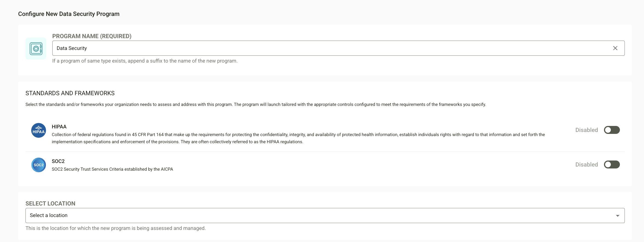This screenshot has height=242, width=644.
Task: Click the location help text below the dropdown
Action: coord(116,228)
